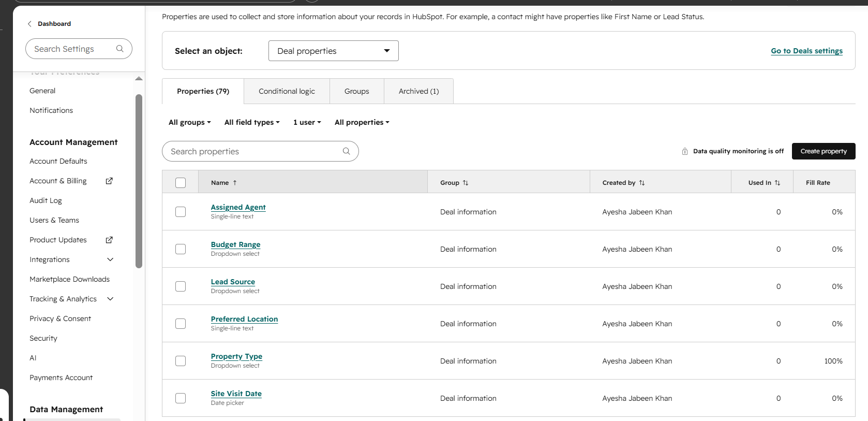
Task: Check the Assigned Agent row checkbox
Action: pyautogui.click(x=181, y=212)
